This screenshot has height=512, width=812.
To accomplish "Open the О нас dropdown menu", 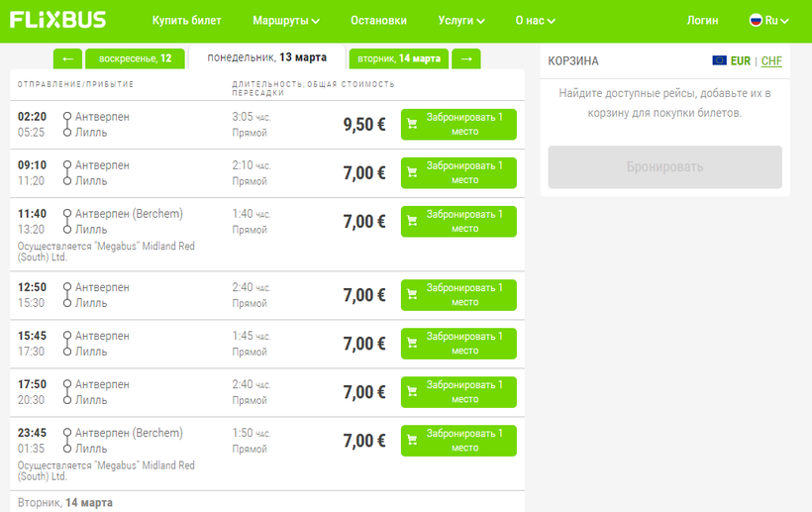I will point(541,20).
